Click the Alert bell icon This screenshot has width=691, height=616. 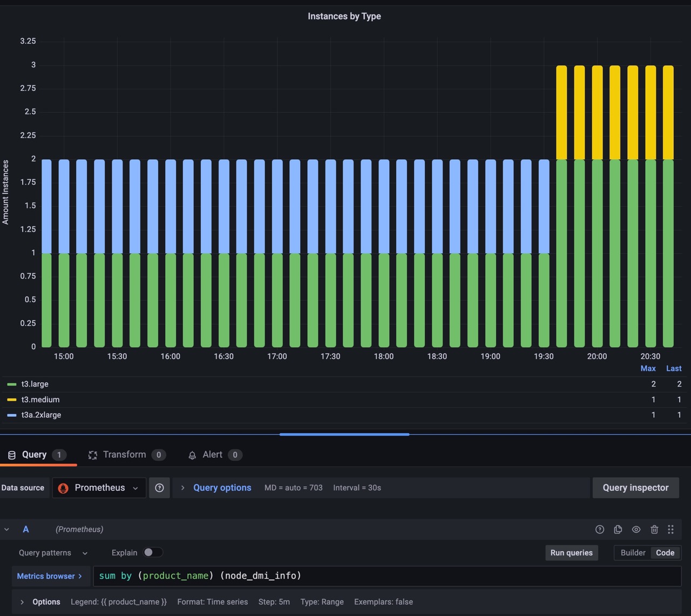click(192, 455)
